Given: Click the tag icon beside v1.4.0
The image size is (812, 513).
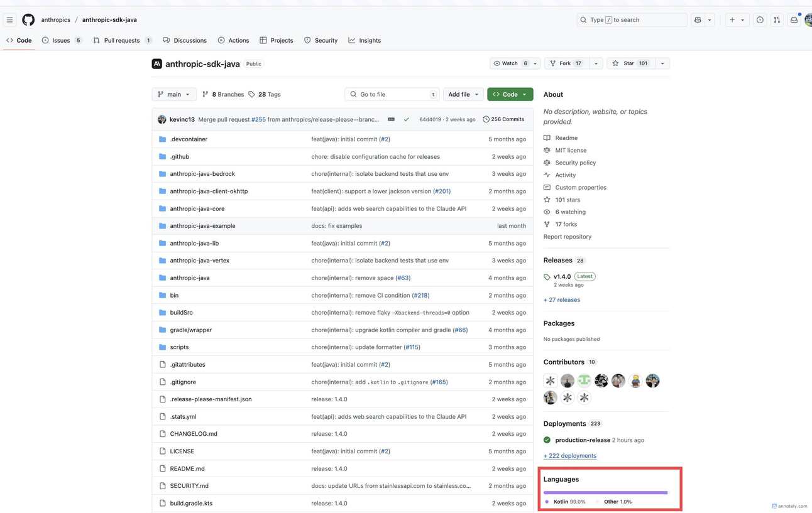Looking at the screenshot, I should click(547, 277).
